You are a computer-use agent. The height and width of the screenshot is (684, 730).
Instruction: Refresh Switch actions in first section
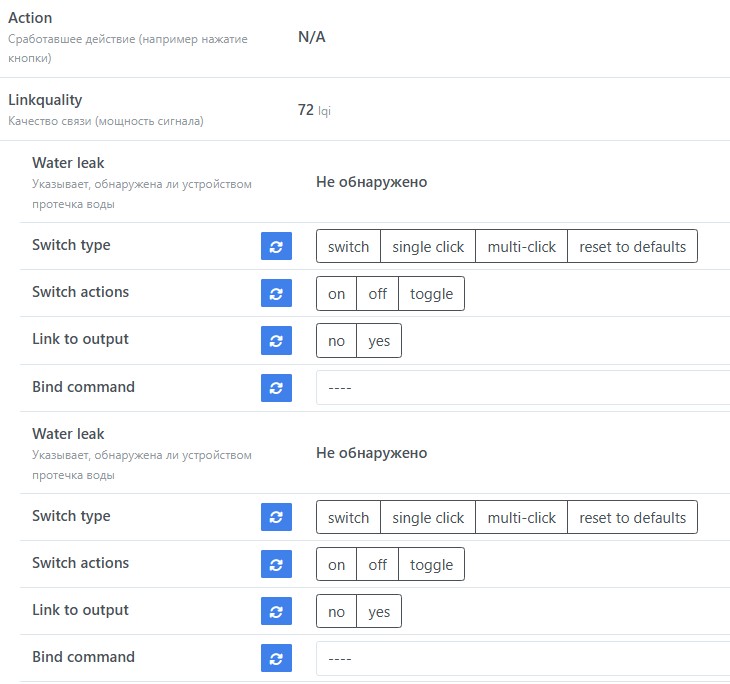coord(276,293)
